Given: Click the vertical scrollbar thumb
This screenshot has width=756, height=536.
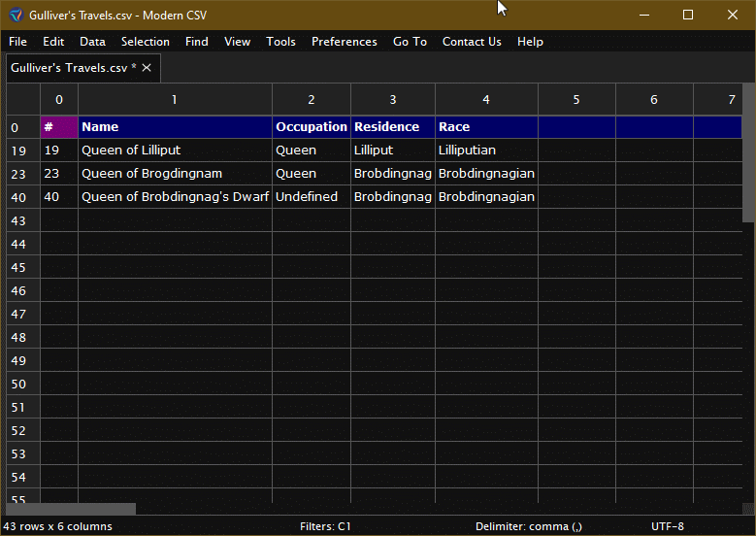Looking at the screenshot, I should pos(749,152).
